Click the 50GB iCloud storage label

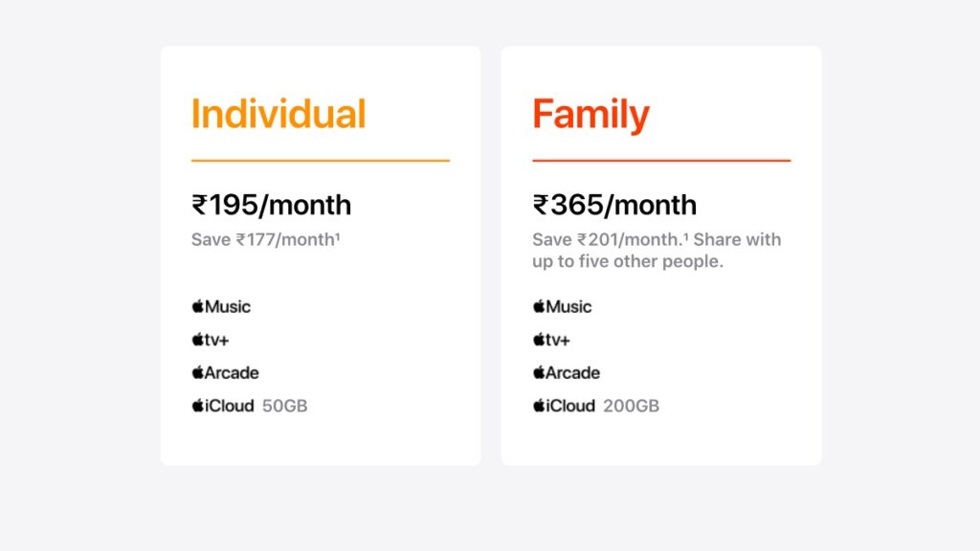[284, 406]
